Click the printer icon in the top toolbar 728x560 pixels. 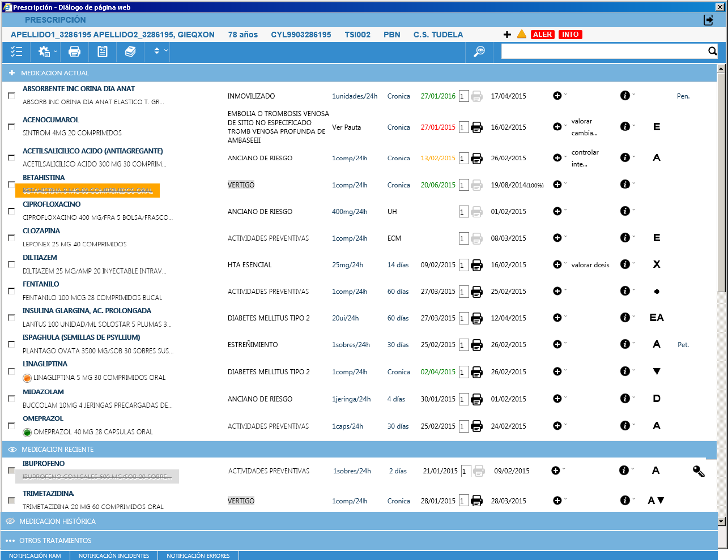click(74, 52)
